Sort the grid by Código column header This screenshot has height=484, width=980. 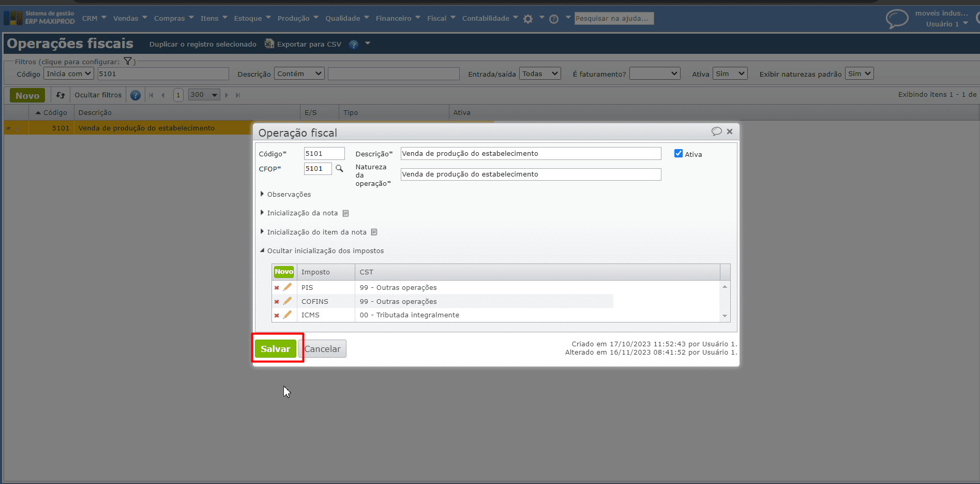coord(51,113)
